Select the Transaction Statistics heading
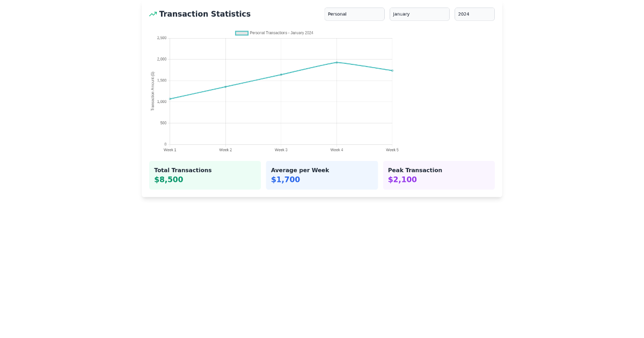This screenshot has height=338, width=644. coord(204,14)
